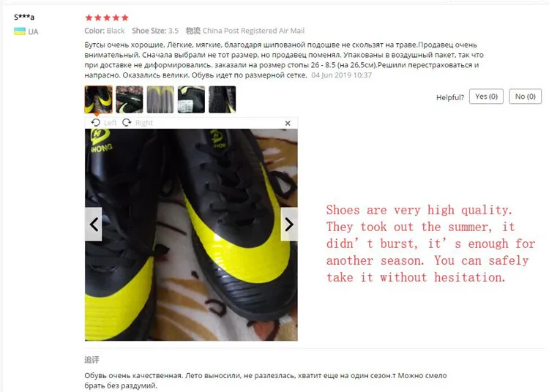The height and width of the screenshot is (392, 549).
Task: Click the rotate right arrow icon
Action: 127,122
